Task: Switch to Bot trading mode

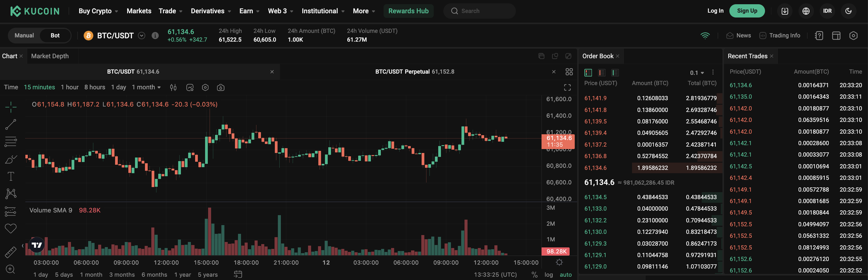Action: (x=55, y=35)
